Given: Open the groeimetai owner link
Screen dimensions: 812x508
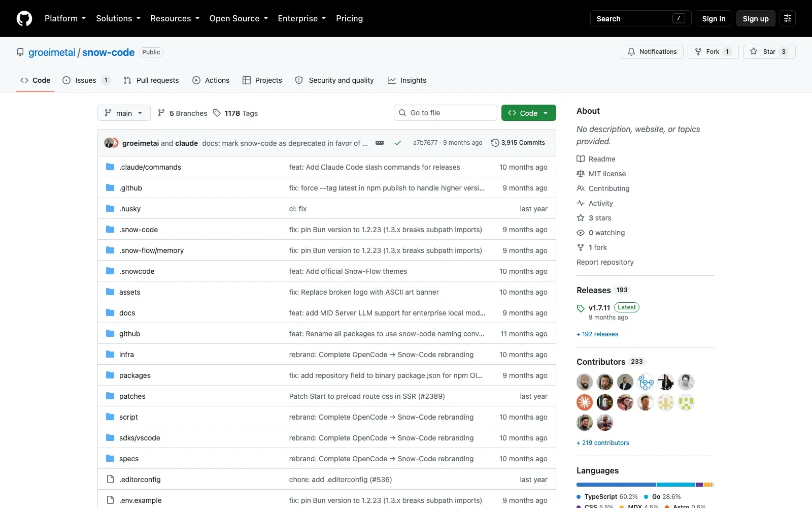Looking at the screenshot, I should coord(52,52).
